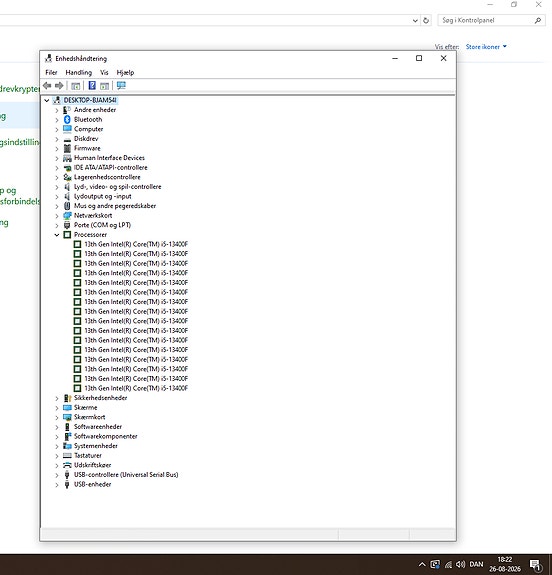Select the Bluetooth device category icon
552x575 pixels.
point(67,120)
